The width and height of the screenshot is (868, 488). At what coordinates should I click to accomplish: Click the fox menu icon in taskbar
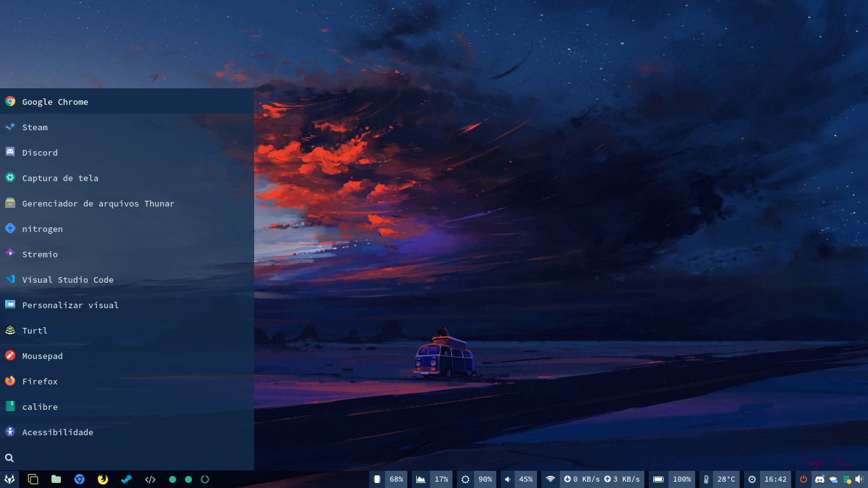10,479
